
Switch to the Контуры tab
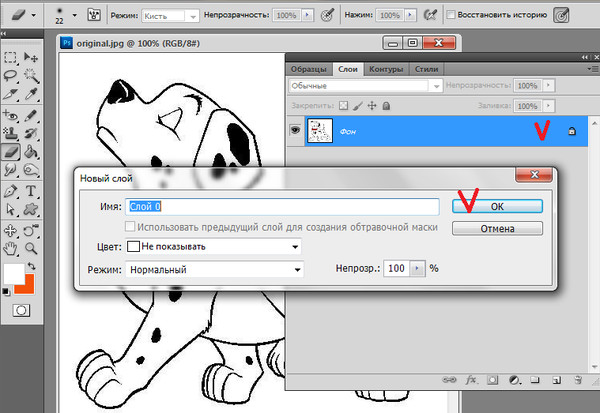tap(386, 69)
